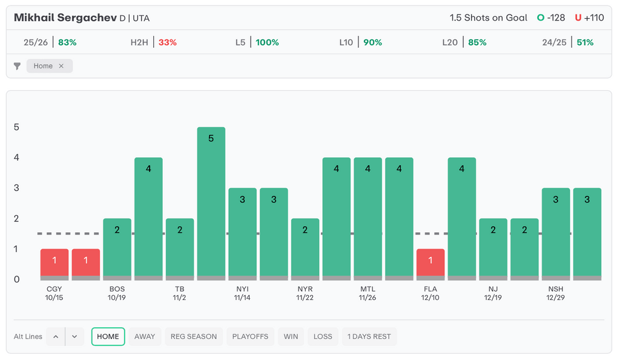The image size is (620, 364).
Task: Open the L5 100% stat tab
Action: pos(257,42)
